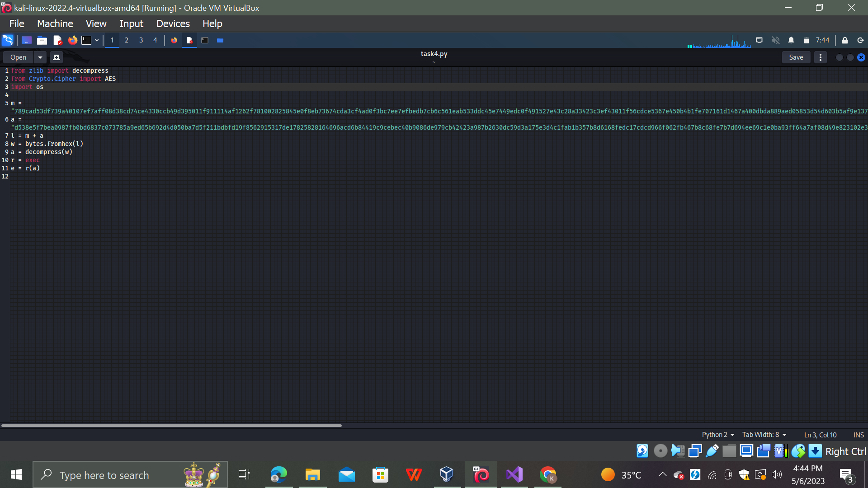Image resolution: width=868 pixels, height=488 pixels.
Task: Click the Save button
Action: pos(796,57)
